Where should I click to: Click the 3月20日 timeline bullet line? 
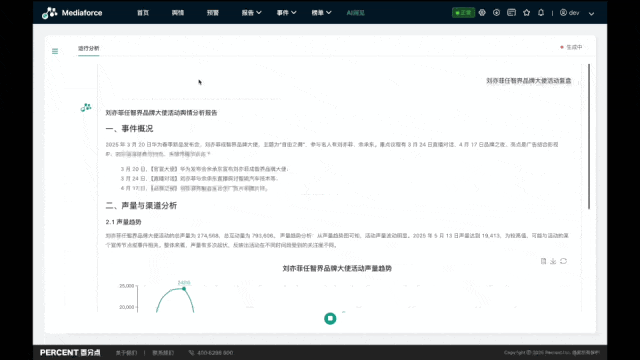point(205,169)
